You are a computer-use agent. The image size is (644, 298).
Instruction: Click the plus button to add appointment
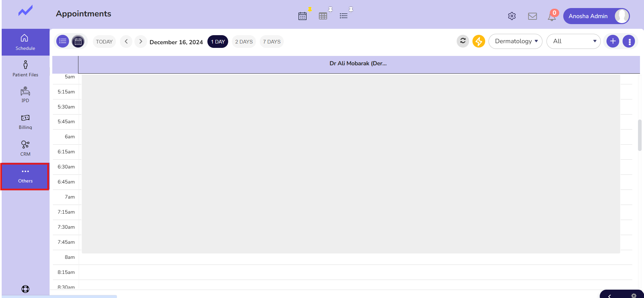[x=613, y=41]
